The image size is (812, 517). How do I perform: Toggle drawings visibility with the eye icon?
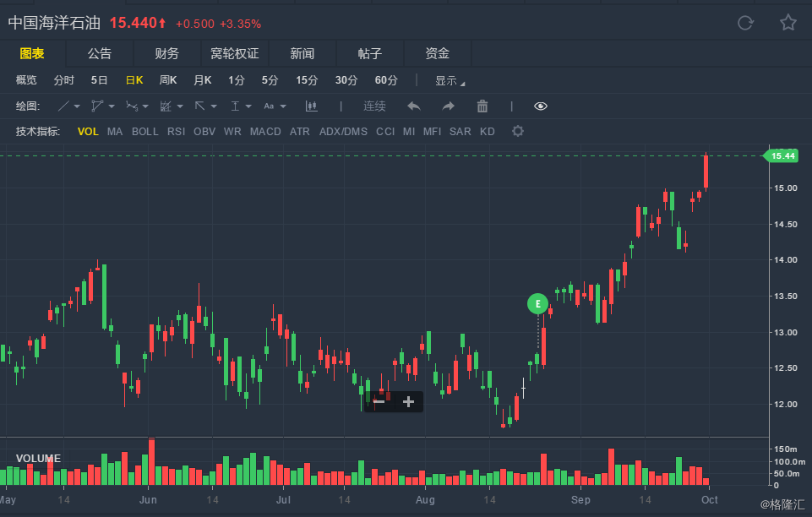pyautogui.click(x=540, y=106)
